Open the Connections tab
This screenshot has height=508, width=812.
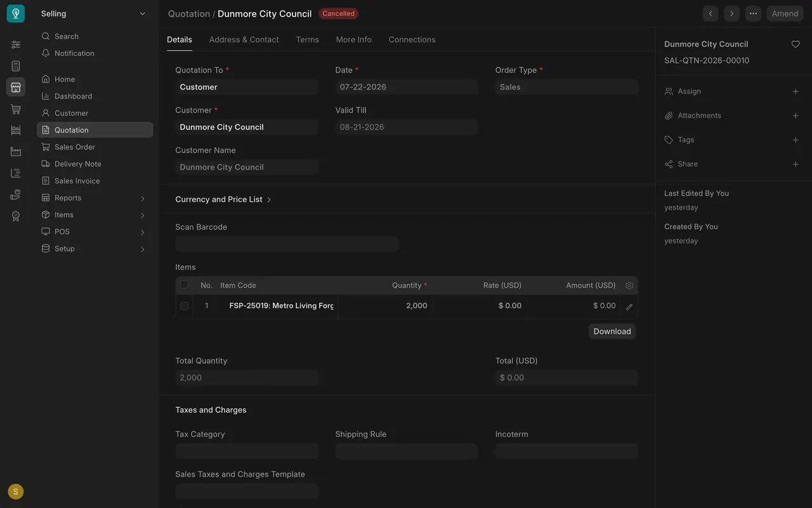tap(412, 39)
